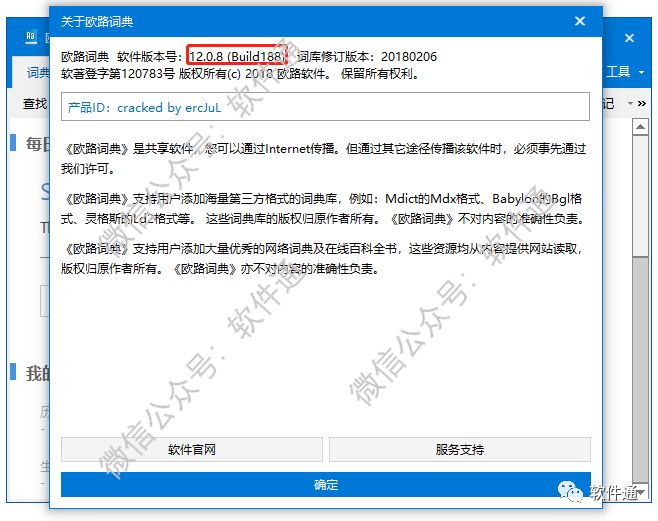
Task: Click scrollbar down arrow in main window
Action: [640, 492]
